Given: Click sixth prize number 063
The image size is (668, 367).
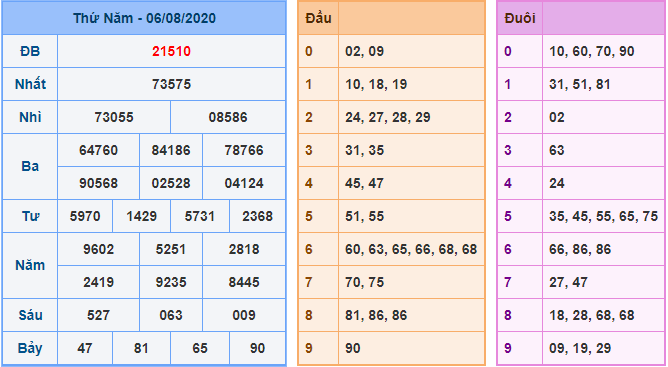Looking at the screenshot, I should click(x=171, y=315).
